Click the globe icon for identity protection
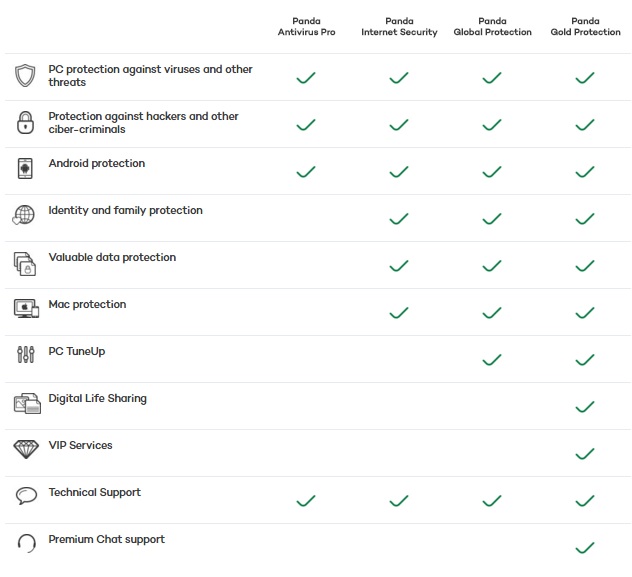The height and width of the screenshot is (577, 632). click(25, 215)
